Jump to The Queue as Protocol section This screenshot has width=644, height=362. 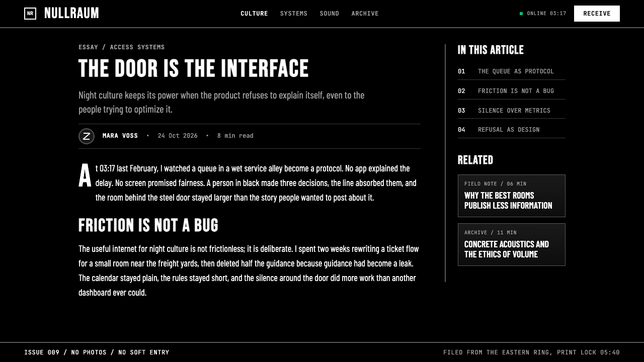pos(512,71)
